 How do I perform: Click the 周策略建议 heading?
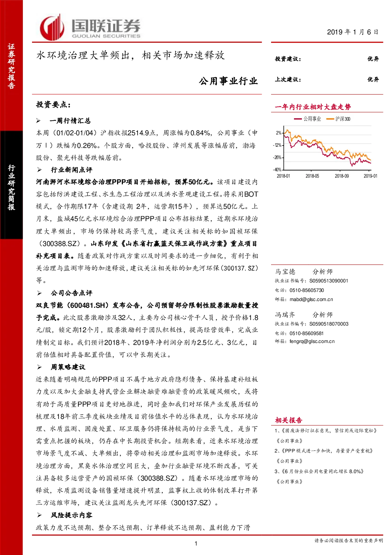[68, 367]
